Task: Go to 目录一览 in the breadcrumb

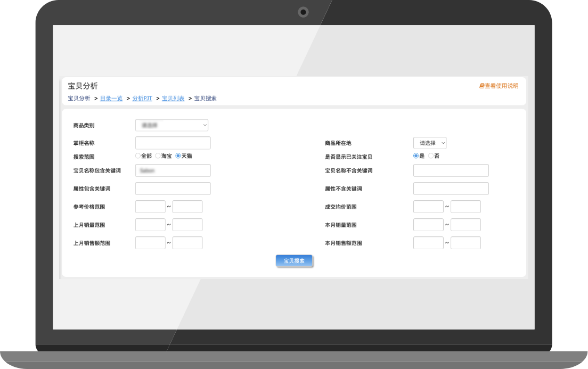Action: pos(111,99)
